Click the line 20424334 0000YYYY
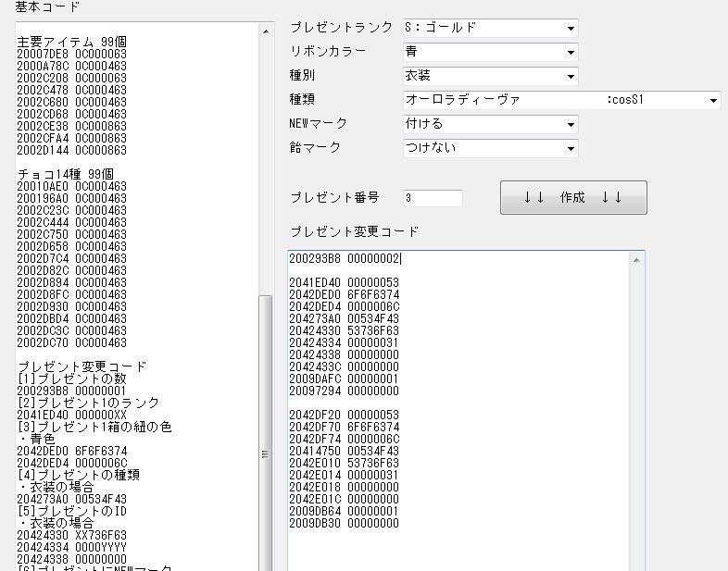This screenshot has height=571, width=728. point(72,548)
